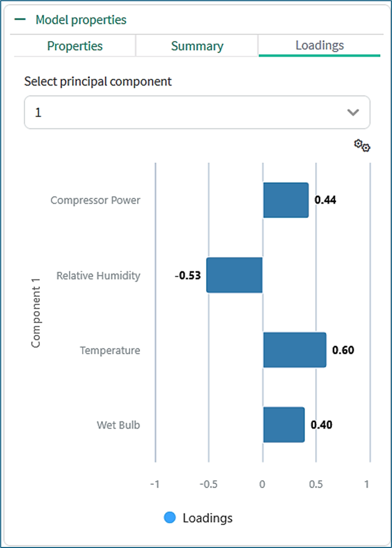Collapse the Model properties section minus icon
392x548 pixels.
coord(20,20)
